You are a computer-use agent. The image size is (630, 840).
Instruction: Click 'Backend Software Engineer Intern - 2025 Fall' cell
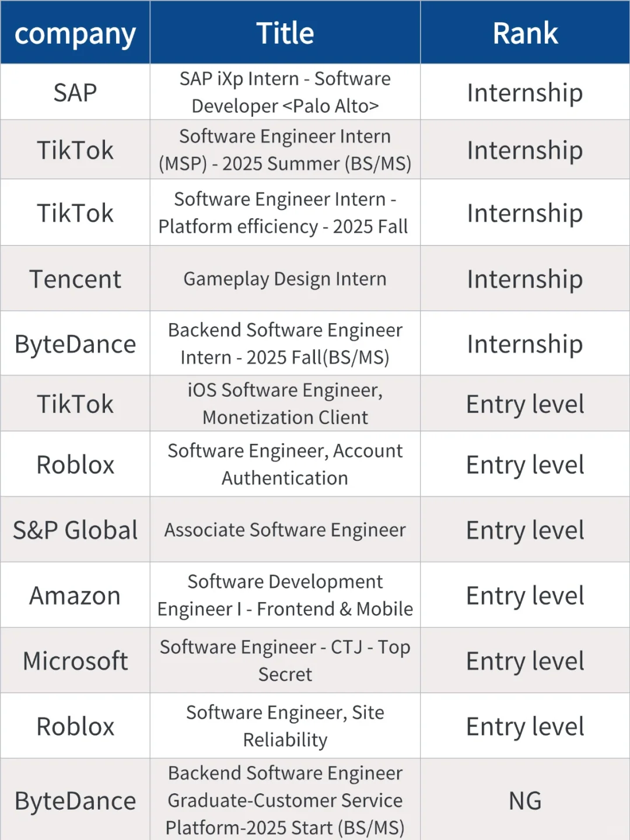coord(285,344)
